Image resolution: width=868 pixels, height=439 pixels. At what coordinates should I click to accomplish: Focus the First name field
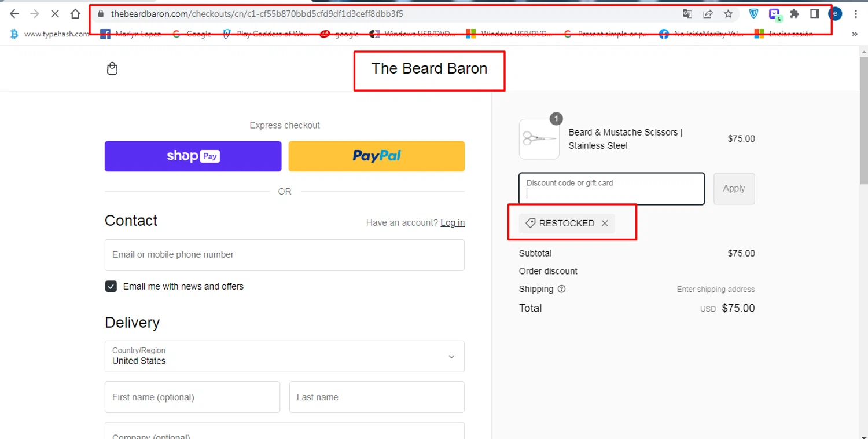pos(192,397)
